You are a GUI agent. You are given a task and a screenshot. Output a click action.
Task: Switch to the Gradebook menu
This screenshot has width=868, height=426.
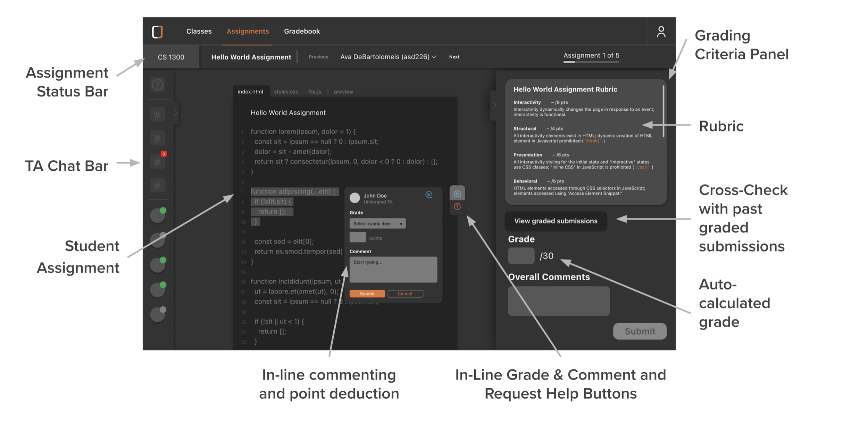pyautogui.click(x=302, y=31)
